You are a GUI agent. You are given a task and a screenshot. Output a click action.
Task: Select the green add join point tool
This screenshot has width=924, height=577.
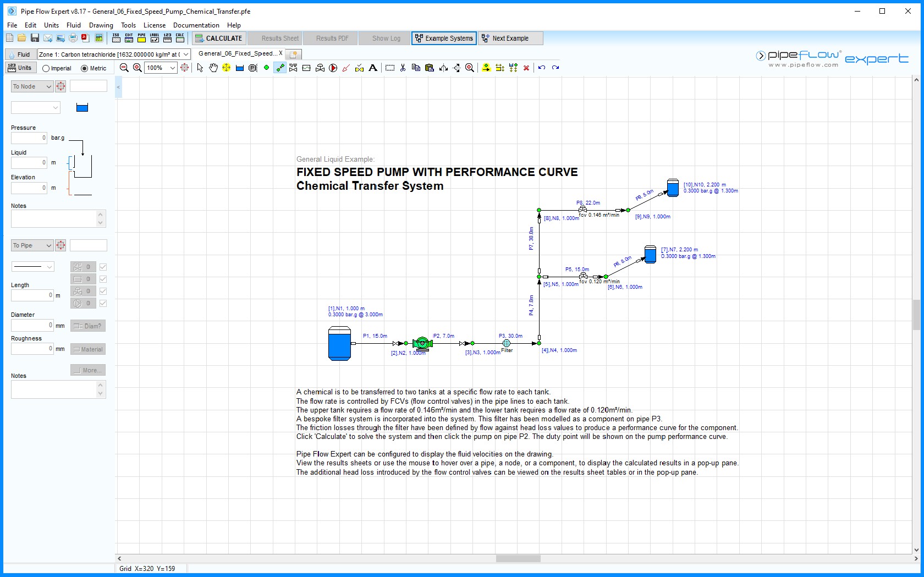point(266,68)
